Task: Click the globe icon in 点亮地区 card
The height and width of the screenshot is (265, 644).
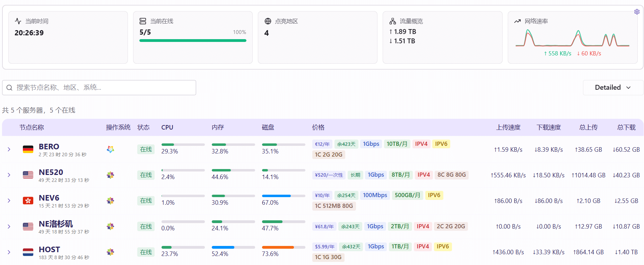Action: [268, 21]
